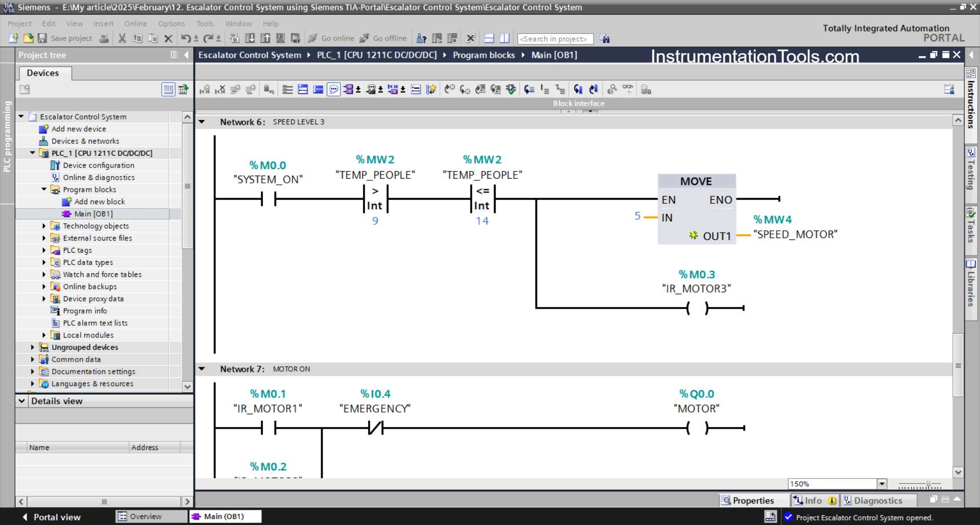Toggle program monitoring with the glasses icon
Viewport: 980px width, 525px height.
click(x=627, y=89)
